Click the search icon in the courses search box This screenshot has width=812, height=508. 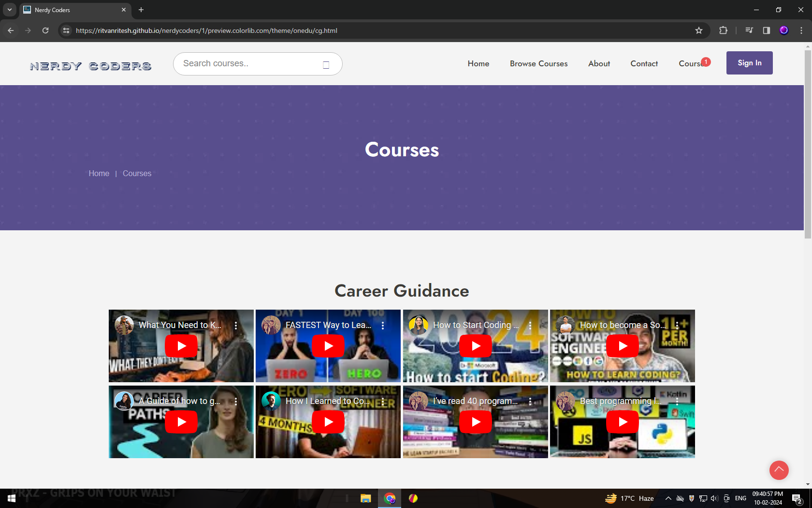click(326, 65)
